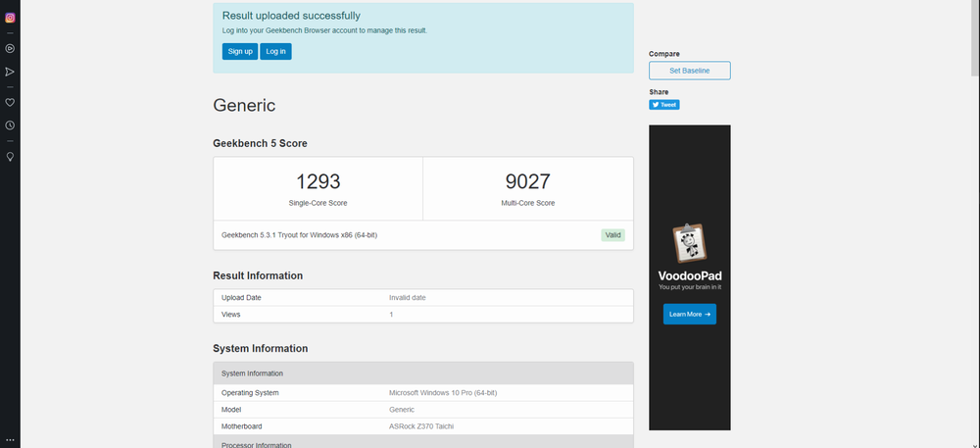Image resolution: width=980 pixels, height=448 pixels.
Task: Click the Sign up button
Action: coord(239,51)
